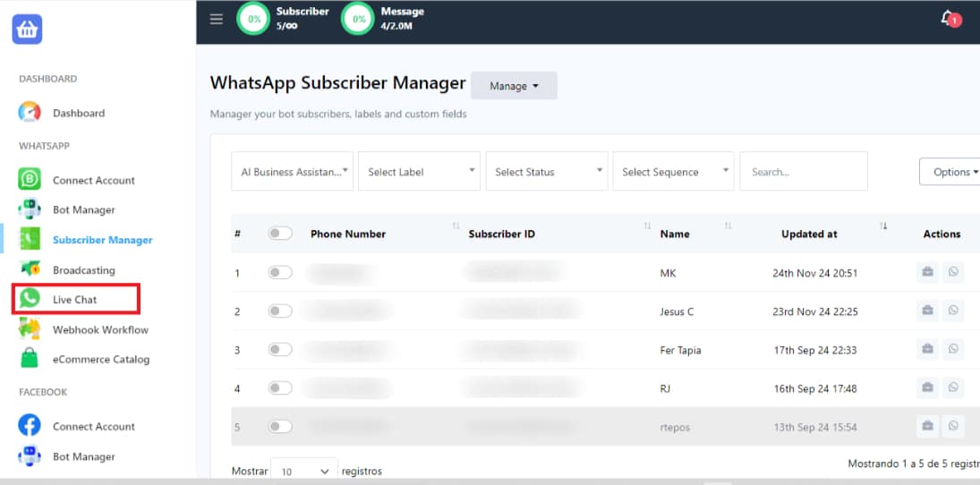
Task: Go to Webhook Workflow menu item
Action: pos(100,329)
